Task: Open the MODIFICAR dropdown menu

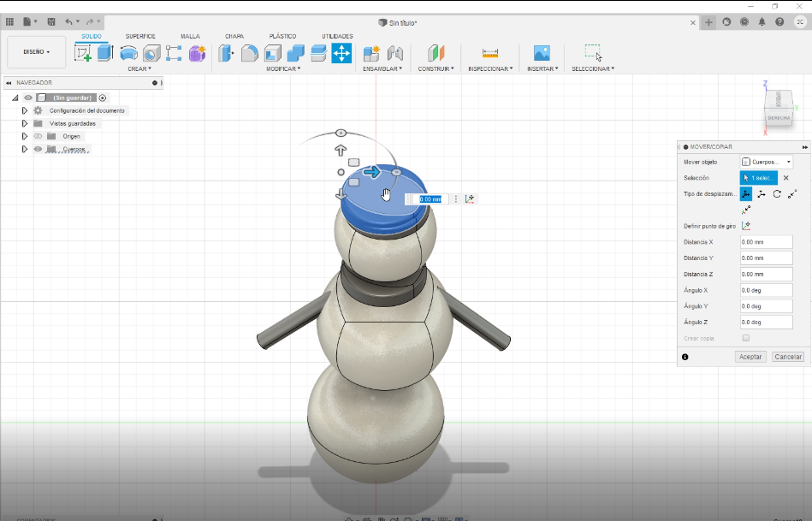Action: click(x=283, y=69)
